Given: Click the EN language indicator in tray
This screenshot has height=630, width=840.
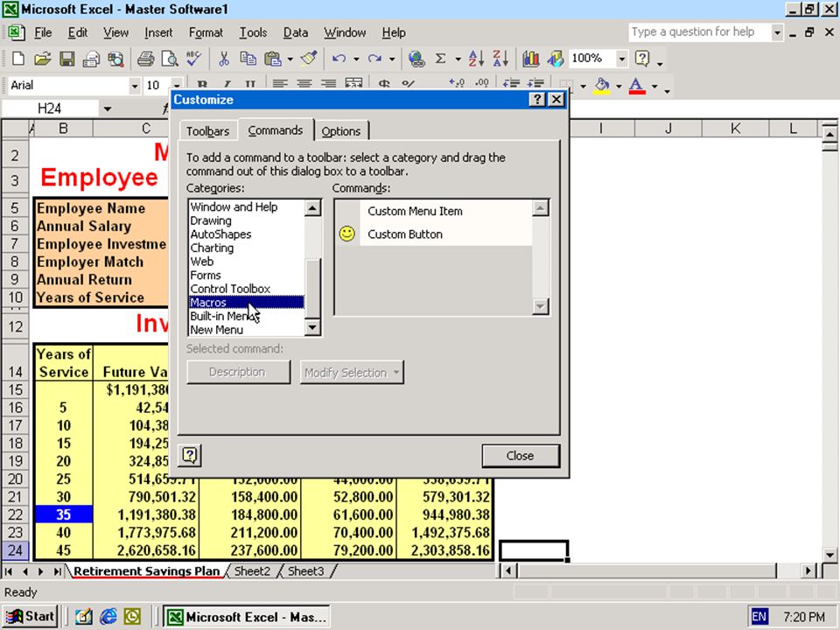Looking at the screenshot, I should pyautogui.click(x=759, y=617).
